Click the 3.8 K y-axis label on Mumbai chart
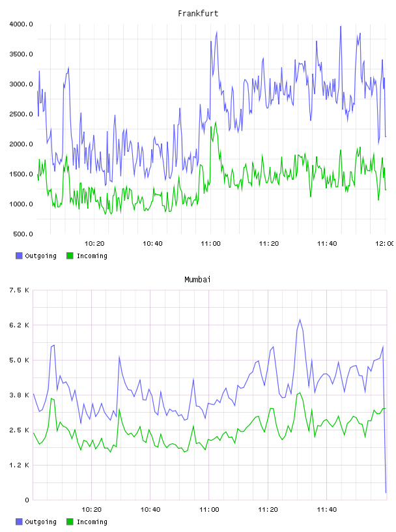The image size is (396, 532). tap(20, 395)
